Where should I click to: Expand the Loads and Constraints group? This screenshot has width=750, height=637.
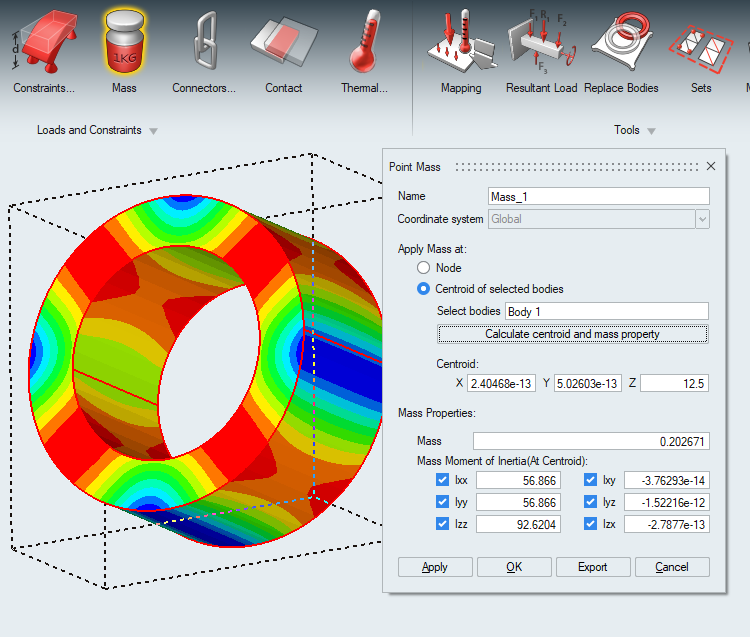tap(153, 131)
